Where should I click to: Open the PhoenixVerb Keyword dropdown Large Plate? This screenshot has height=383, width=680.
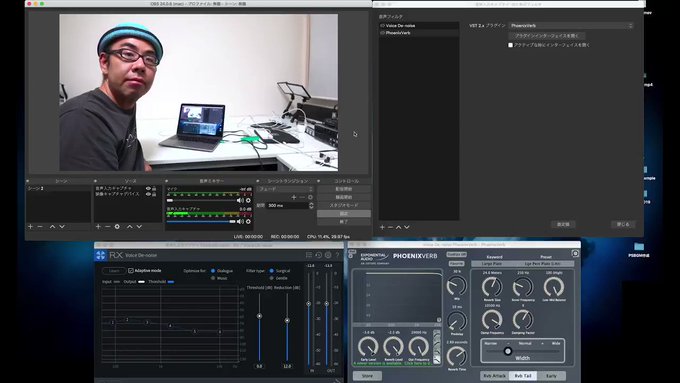[x=493, y=264]
